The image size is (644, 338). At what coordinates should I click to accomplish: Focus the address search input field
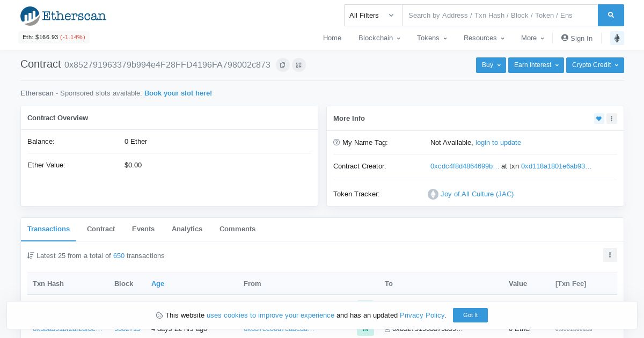(500, 15)
